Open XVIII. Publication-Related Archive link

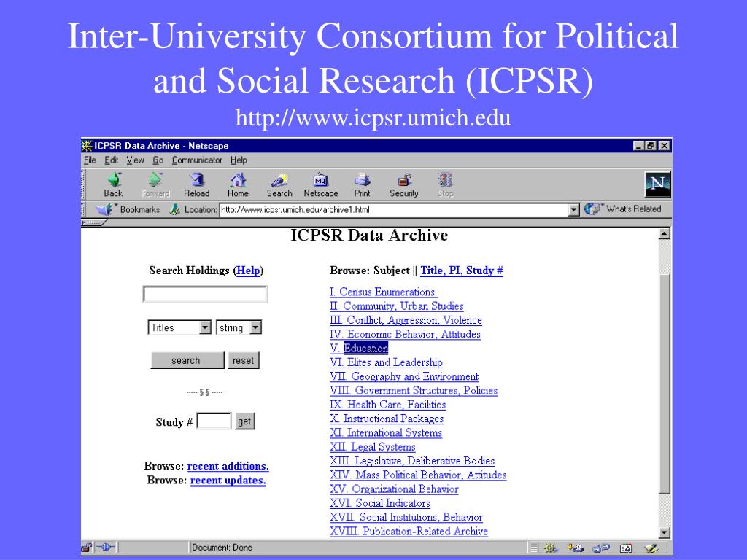[409, 532]
